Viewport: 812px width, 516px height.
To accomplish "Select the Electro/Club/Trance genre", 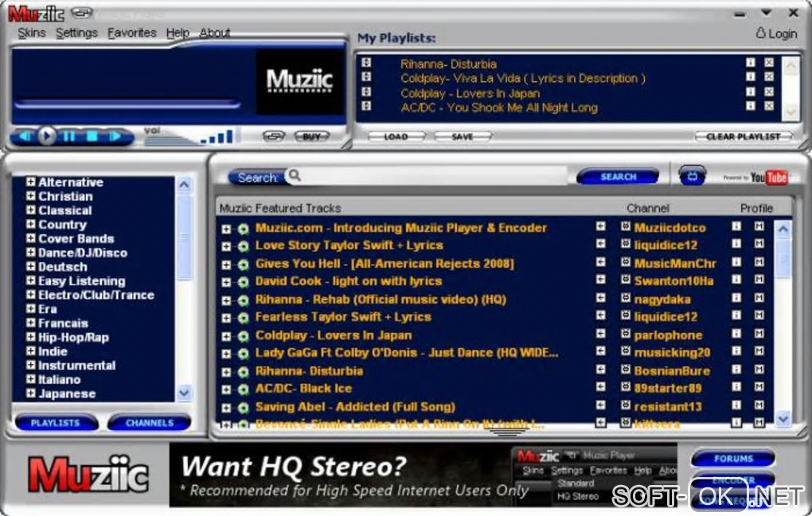I will coord(96,295).
